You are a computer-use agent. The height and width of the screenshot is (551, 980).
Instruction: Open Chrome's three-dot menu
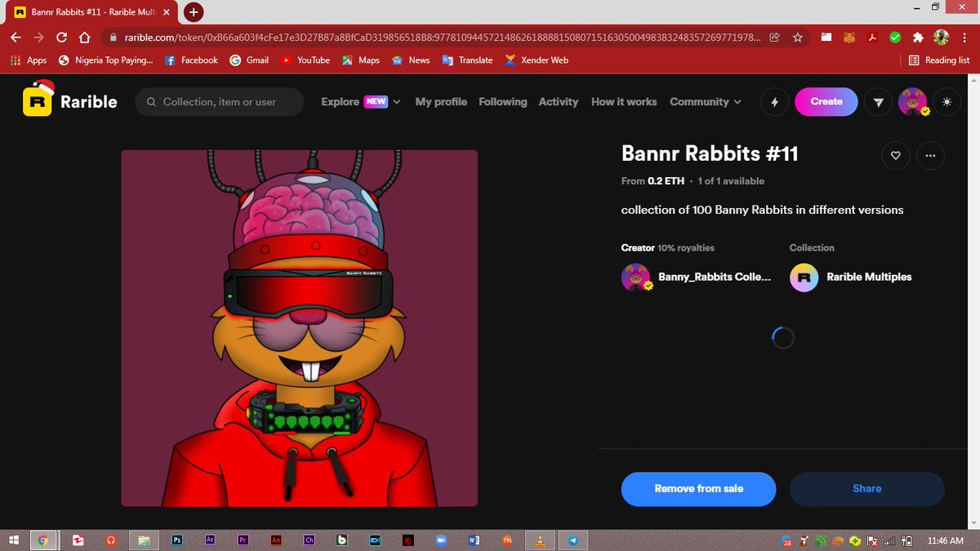964,38
